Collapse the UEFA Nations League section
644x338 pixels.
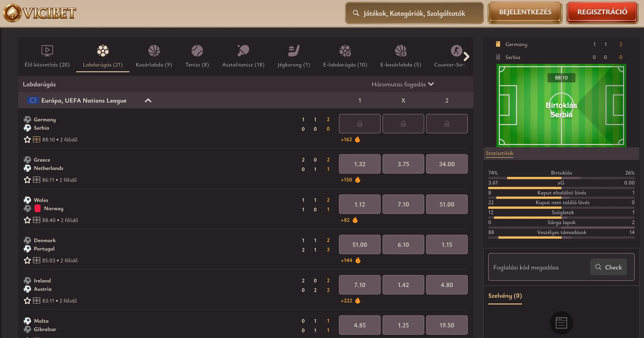(x=148, y=100)
